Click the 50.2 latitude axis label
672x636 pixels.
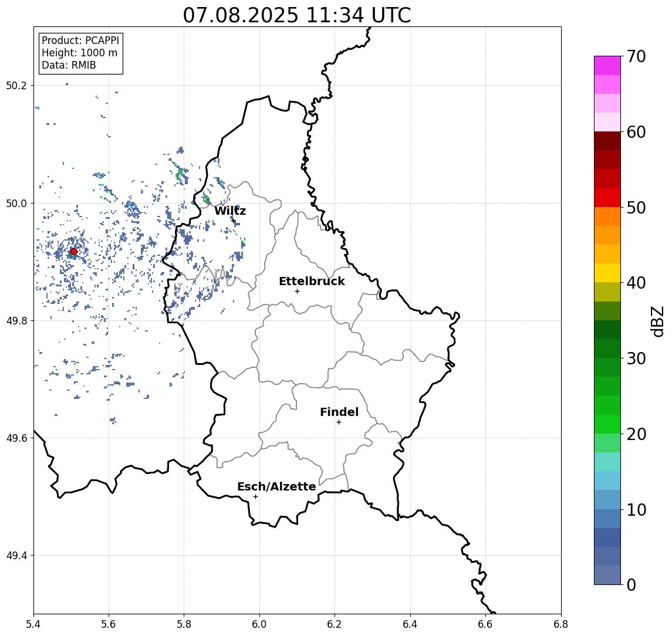(x=16, y=85)
